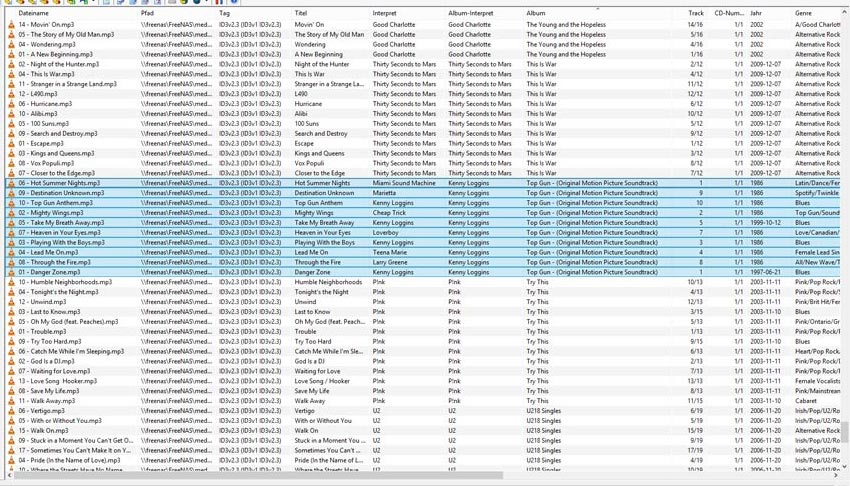Click the cone icon of 01 - Escape.mp3

point(11,144)
